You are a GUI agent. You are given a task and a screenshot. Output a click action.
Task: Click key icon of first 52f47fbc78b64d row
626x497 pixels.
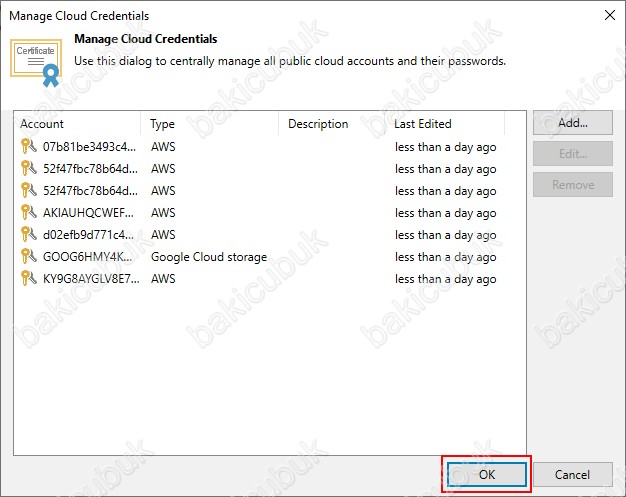pyautogui.click(x=28, y=168)
